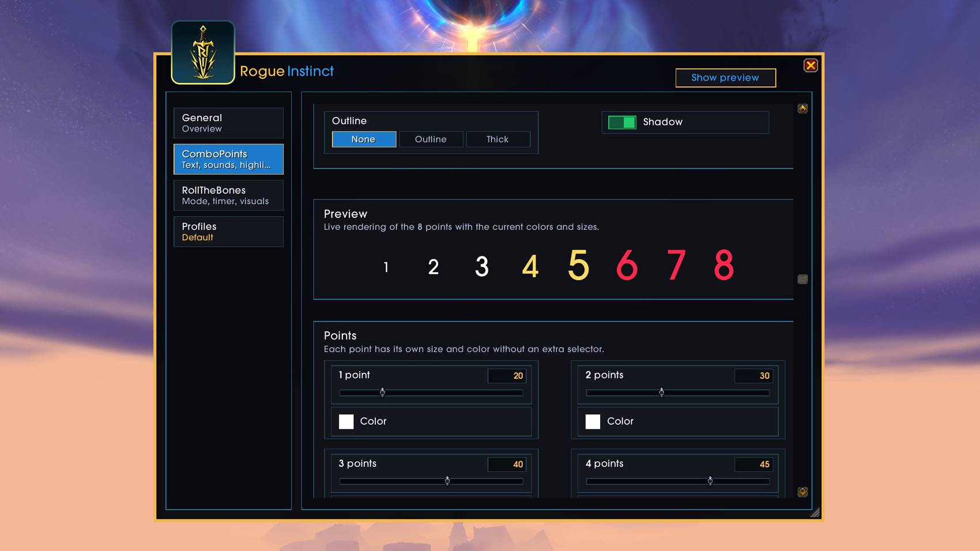Click the 4 points size field showing 45
This screenshot has width=980, height=551.
(x=753, y=465)
